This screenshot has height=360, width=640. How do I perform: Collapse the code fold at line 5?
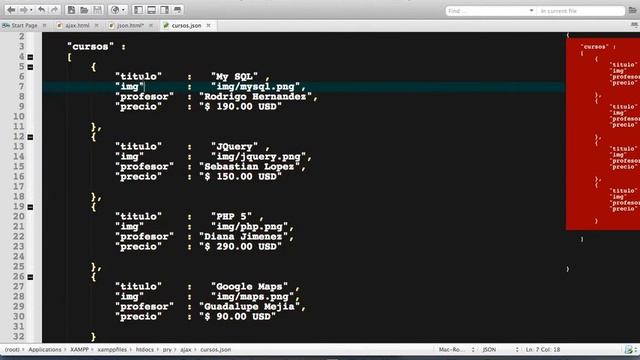tap(30, 67)
